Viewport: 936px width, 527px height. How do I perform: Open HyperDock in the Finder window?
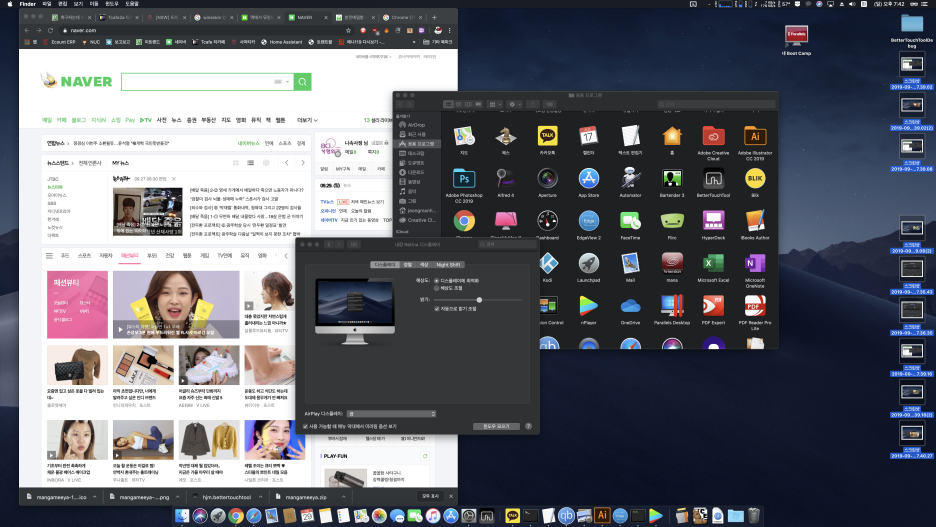(x=713, y=221)
